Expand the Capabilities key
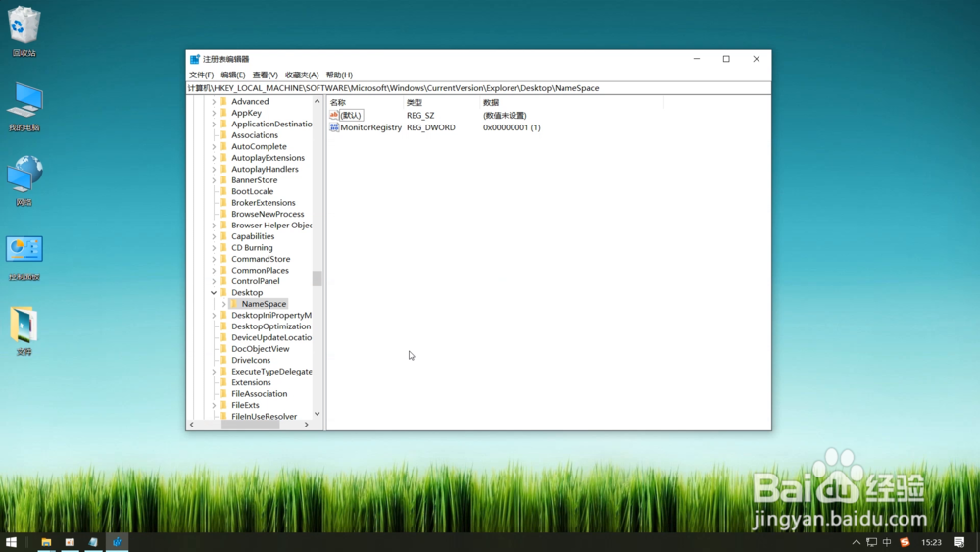Viewport: 980px width, 552px height. [x=214, y=236]
